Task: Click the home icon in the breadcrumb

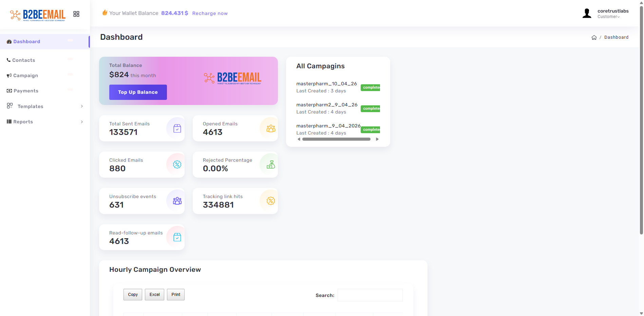Action: pos(594,38)
